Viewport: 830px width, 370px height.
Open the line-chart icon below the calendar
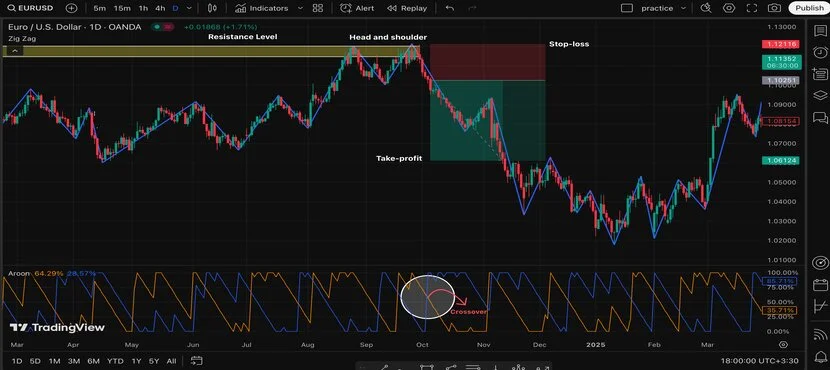click(820, 306)
